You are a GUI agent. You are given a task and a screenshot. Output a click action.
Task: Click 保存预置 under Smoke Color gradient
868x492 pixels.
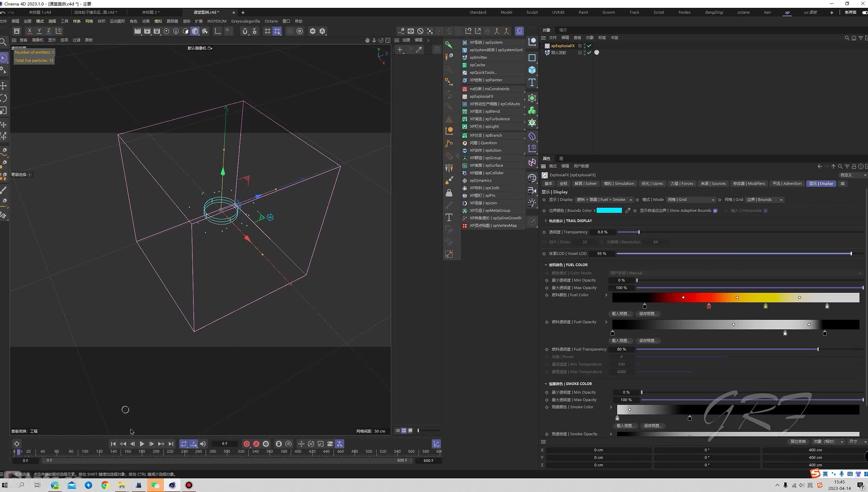[653, 426]
